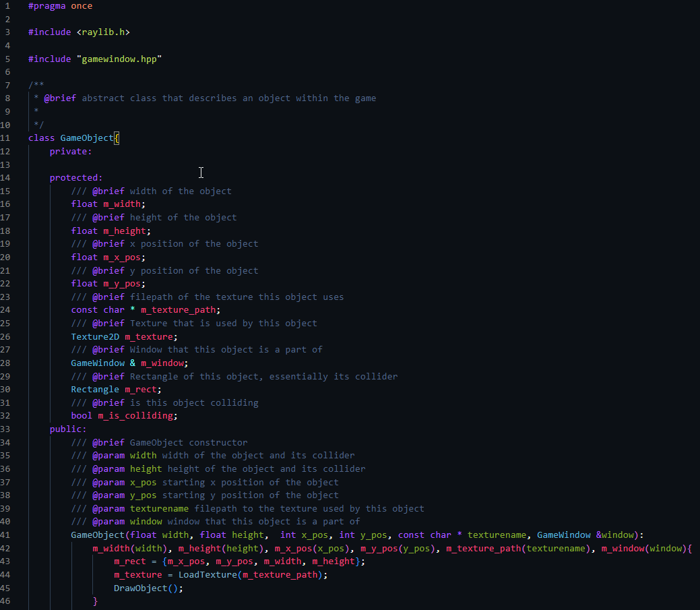Place cursor on the #pragma once directive
The height and width of the screenshot is (610, 700).
(60, 6)
